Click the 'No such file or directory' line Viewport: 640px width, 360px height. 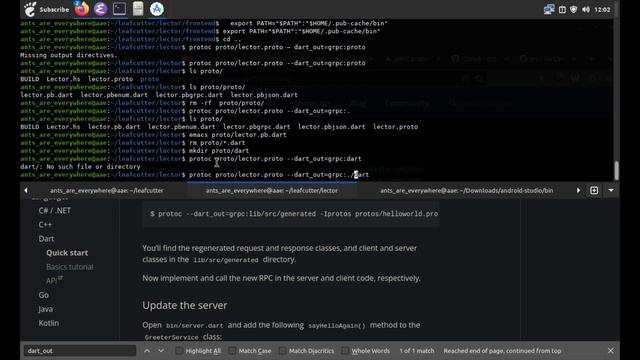(80, 167)
